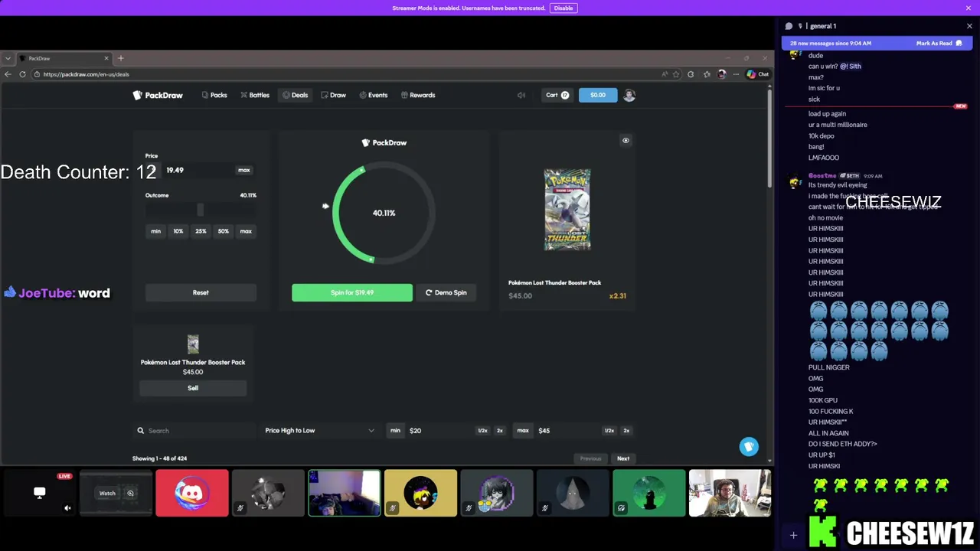Click the deals Search field

[195, 431]
